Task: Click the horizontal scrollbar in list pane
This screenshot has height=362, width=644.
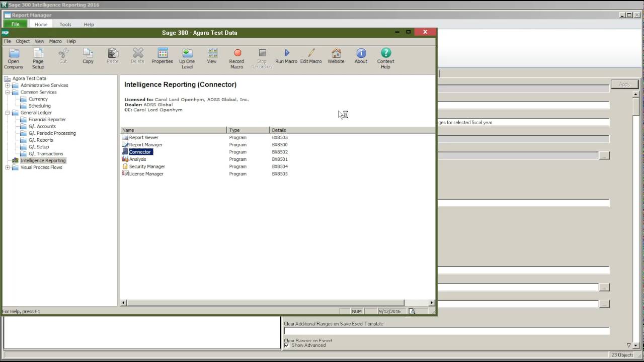Action: click(x=265, y=303)
